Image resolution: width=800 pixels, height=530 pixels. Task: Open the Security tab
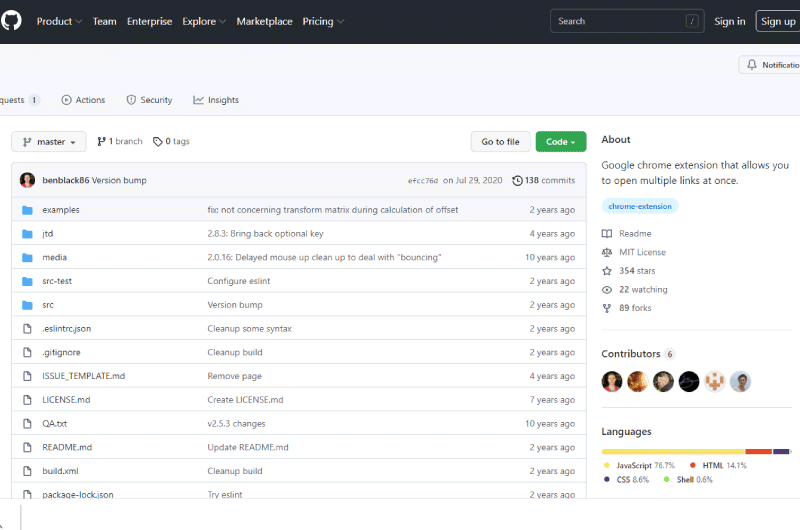click(x=149, y=100)
